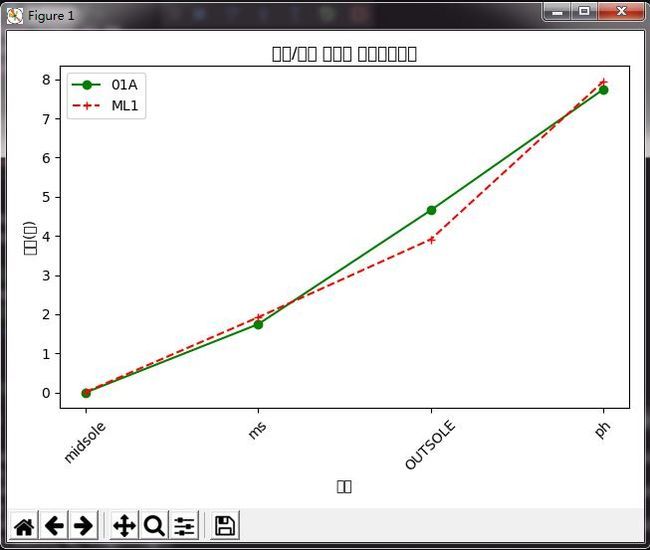Click the matplotlib Figure 1 window icon
Screen dimensions: 650x550
click(15, 16)
